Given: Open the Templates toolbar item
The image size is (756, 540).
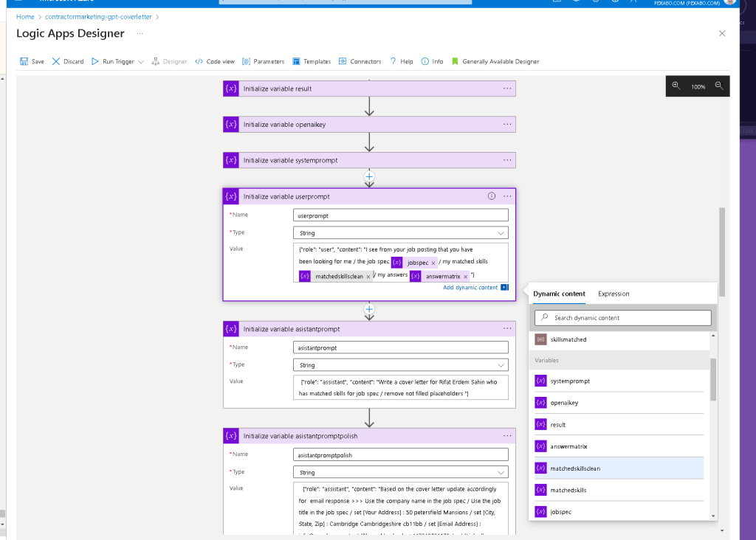Looking at the screenshot, I should 312,61.
